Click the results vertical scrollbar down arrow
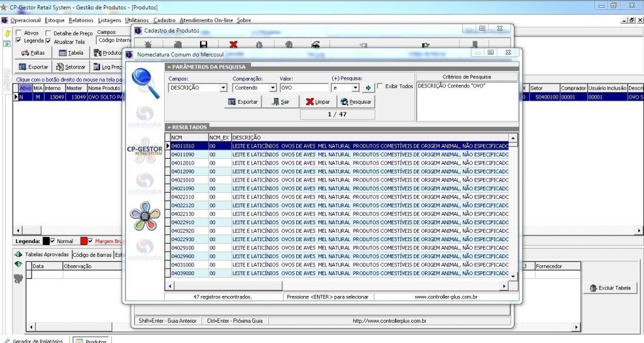Viewport: 644px width, 343px height. [x=513, y=276]
